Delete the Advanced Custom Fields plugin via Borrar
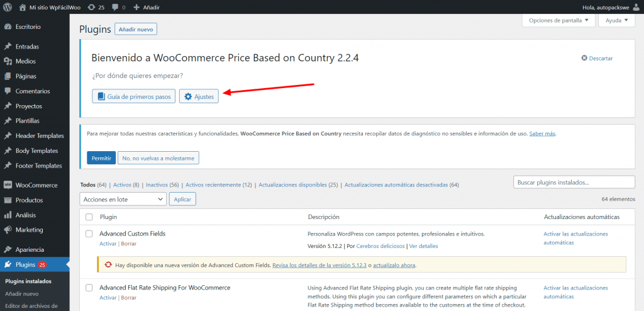Image resolution: width=644 pixels, height=311 pixels. tap(128, 244)
